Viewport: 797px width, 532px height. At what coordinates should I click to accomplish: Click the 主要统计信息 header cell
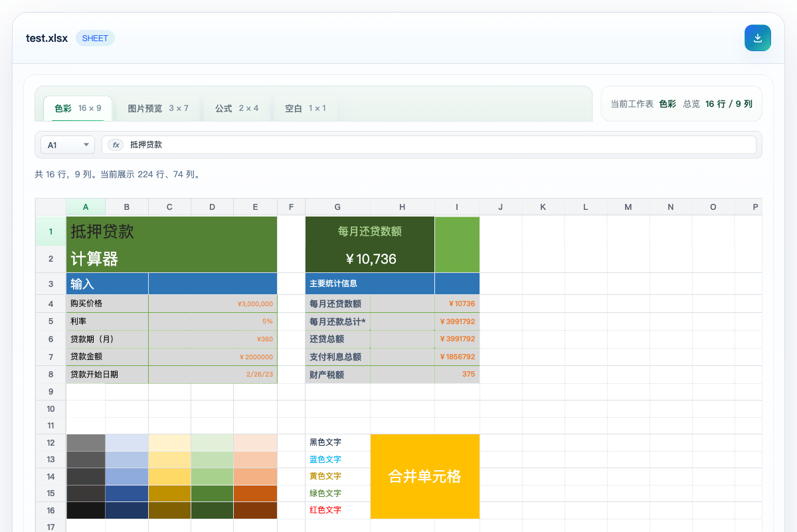click(x=370, y=284)
